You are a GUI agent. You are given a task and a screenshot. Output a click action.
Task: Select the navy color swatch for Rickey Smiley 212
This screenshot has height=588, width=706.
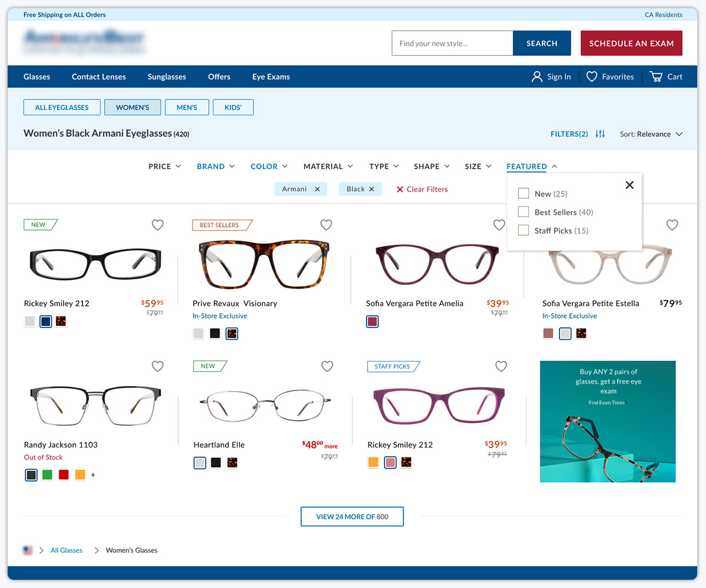45,321
